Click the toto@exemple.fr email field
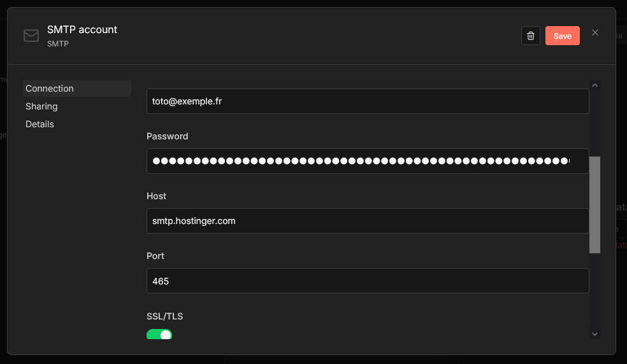Screen dimensions: 627x364 (x=368, y=101)
